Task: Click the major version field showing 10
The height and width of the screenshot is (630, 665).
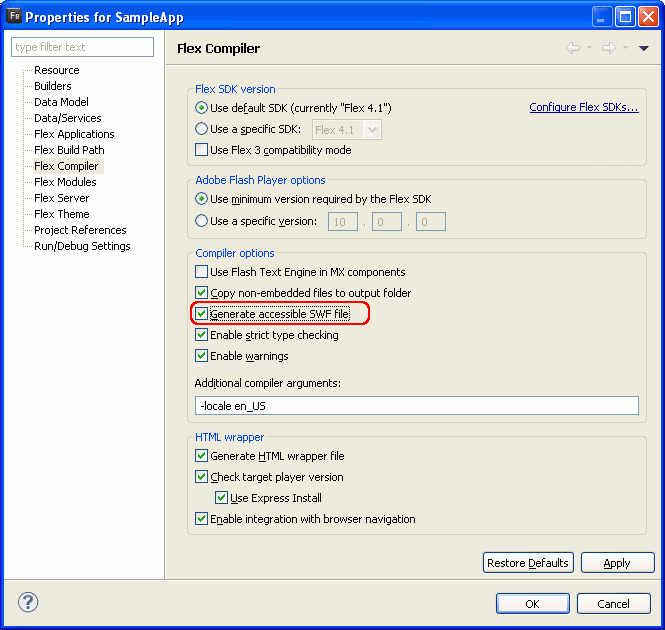Action: click(x=343, y=221)
